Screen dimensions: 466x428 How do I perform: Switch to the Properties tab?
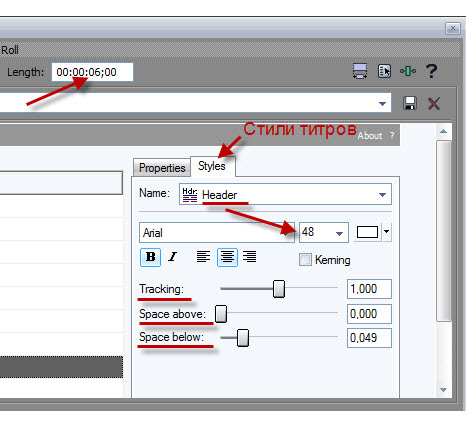pos(162,168)
